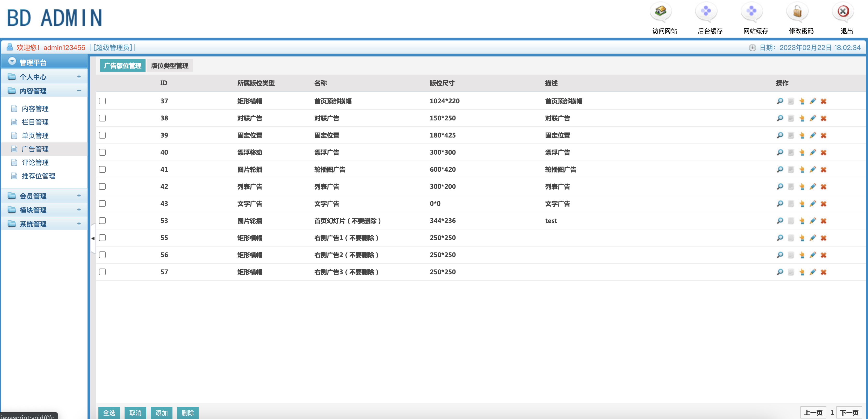Click red X delete icon in row 39

(x=823, y=135)
